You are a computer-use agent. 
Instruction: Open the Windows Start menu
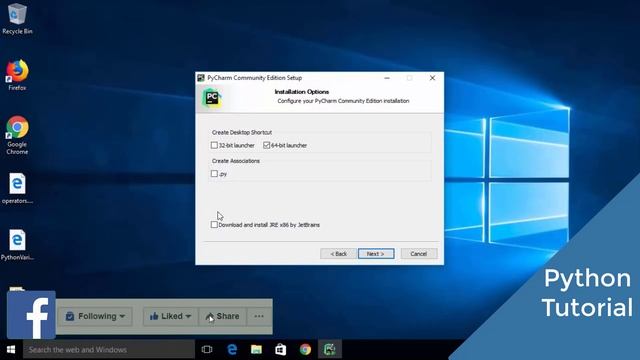(x=11, y=349)
